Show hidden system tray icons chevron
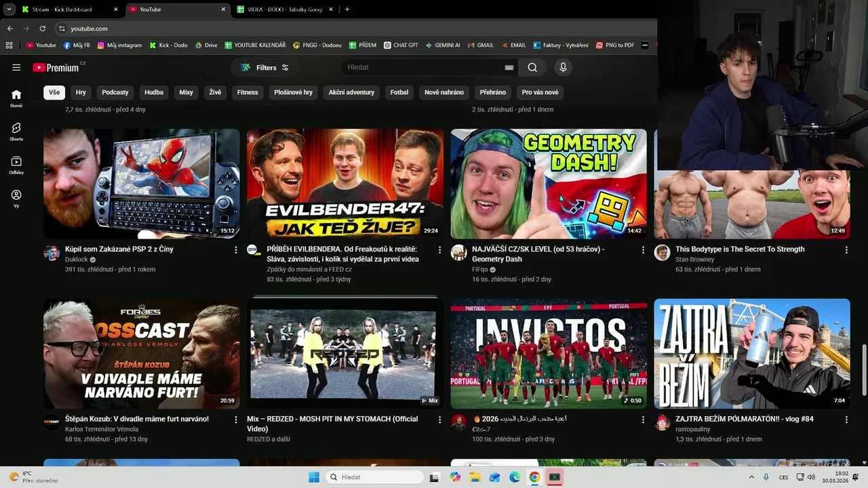Image resolution: width=868 pixels, height=488 pixels. point(751,477)
